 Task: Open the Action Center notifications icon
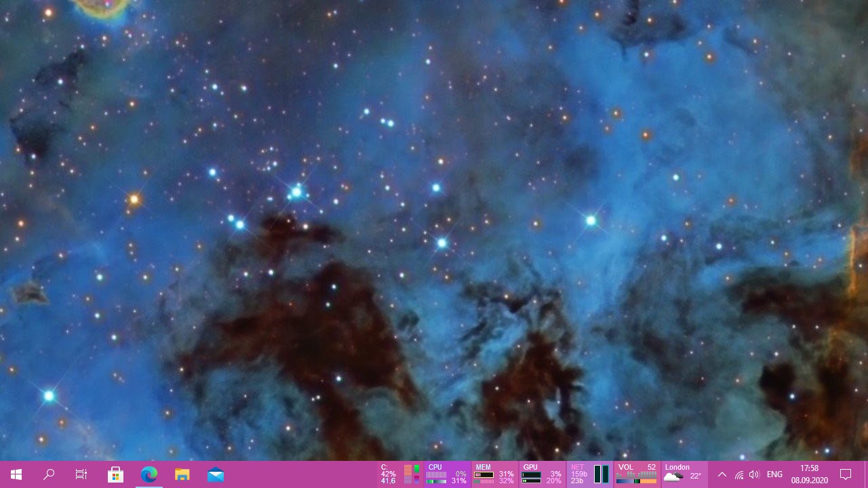click(x=846, y=474)
